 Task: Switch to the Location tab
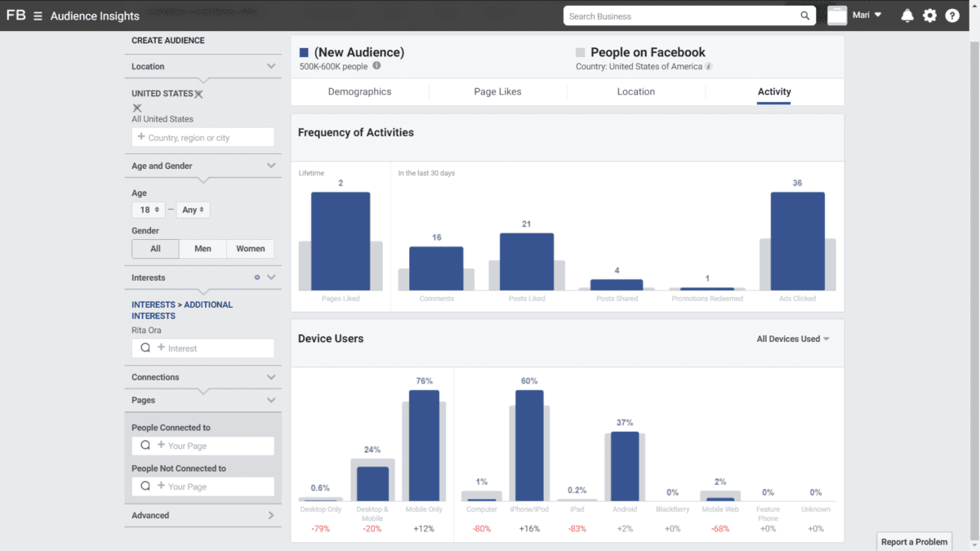[636, 91]
